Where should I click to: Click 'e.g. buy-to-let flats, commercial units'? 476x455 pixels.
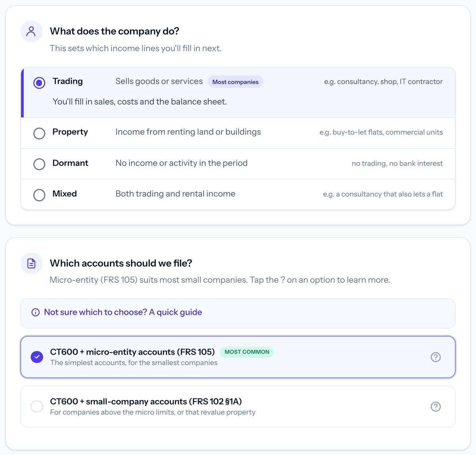pyautogui.click(x=381, y=132)
